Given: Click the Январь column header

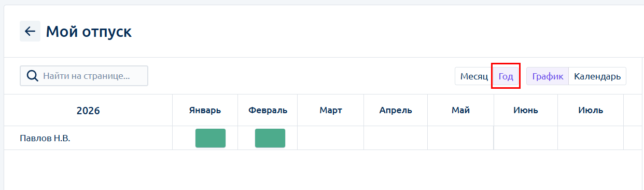Looking at the screenshot, I should [x=205, y=110].
